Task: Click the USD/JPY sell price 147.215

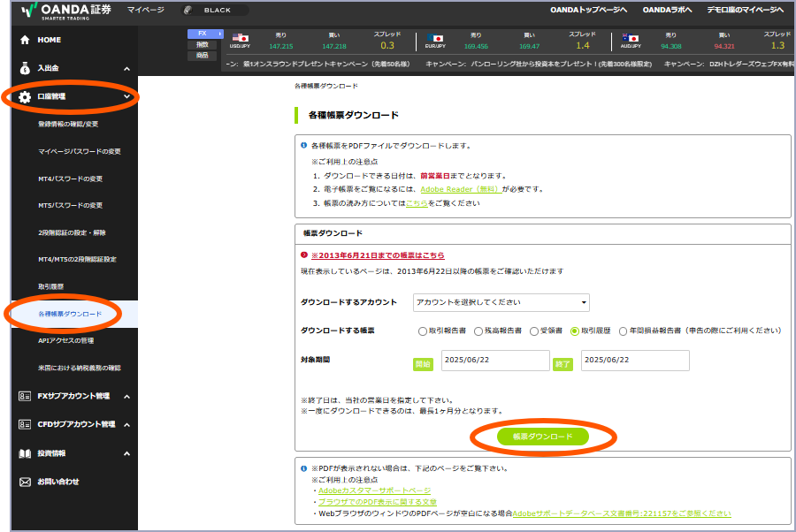Action: (281, 46)
